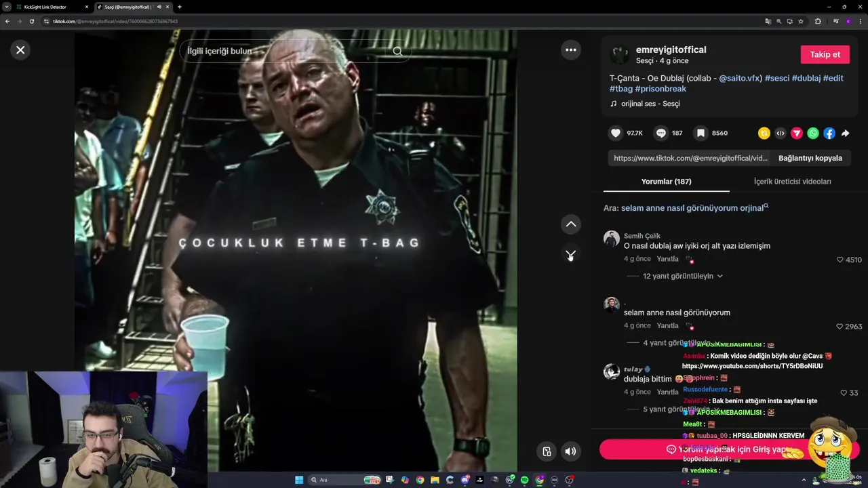Open emreyigitoffical profile name
This screenshot has width=868, height=488.
tap(671, 49)
